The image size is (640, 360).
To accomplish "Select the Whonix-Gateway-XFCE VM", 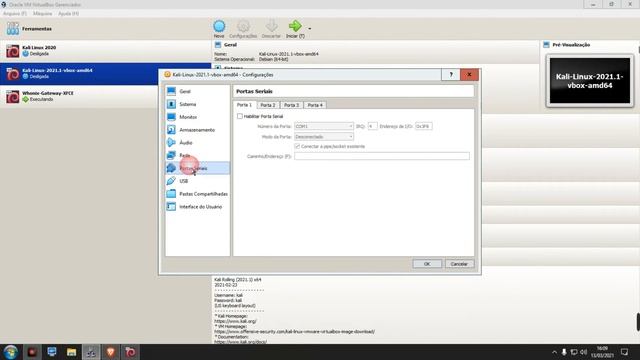I will click(105, 97).
